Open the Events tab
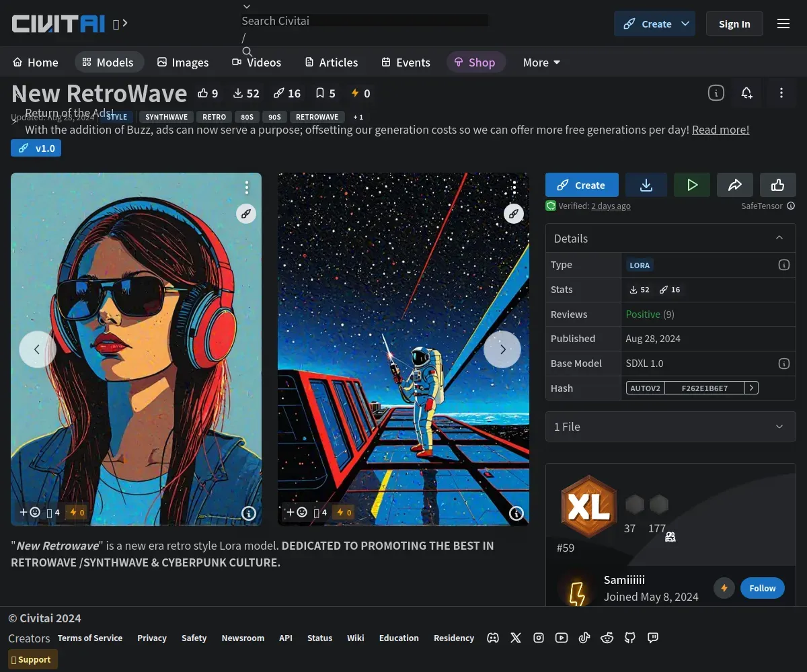Viewport: 807px width, 672px height. click(406, 62)
